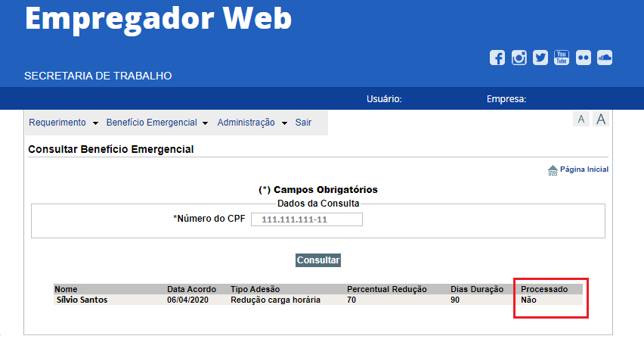Click the SECRETARIA DE TRABALHO text
Image resolution: width=644 pixels, height=339 pixels.
98,76
